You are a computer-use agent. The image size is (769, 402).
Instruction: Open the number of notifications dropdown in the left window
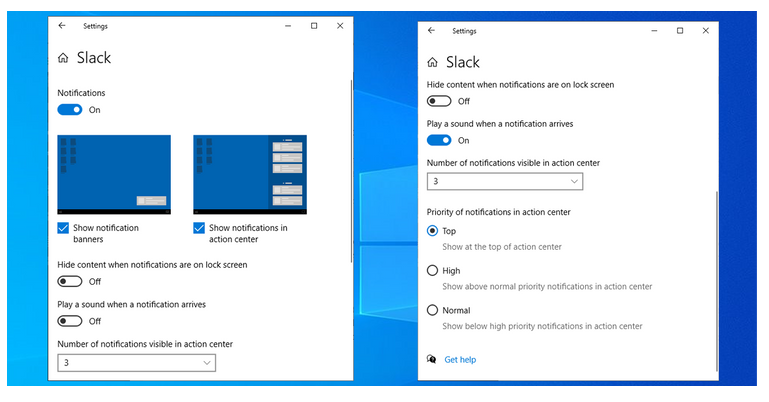click(x=136, y=363)
